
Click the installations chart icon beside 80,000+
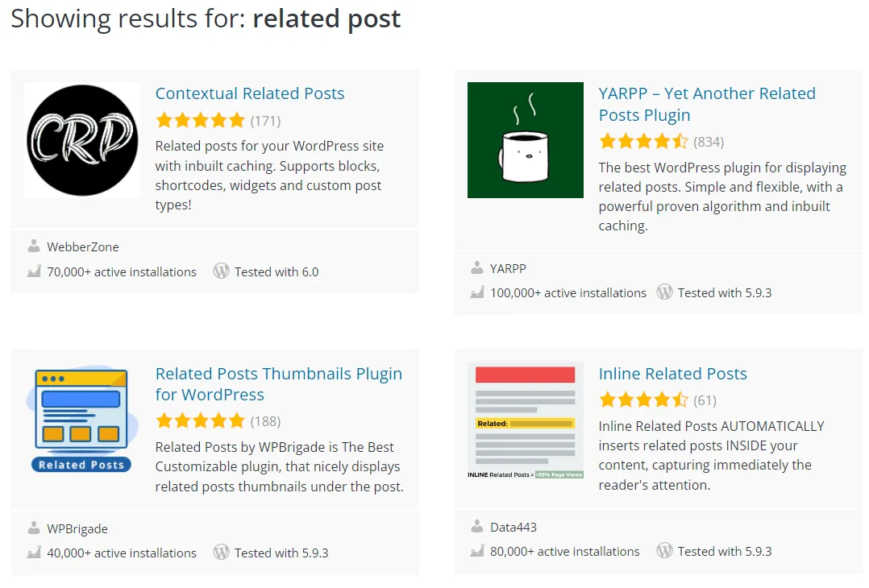tap(477, 551)
